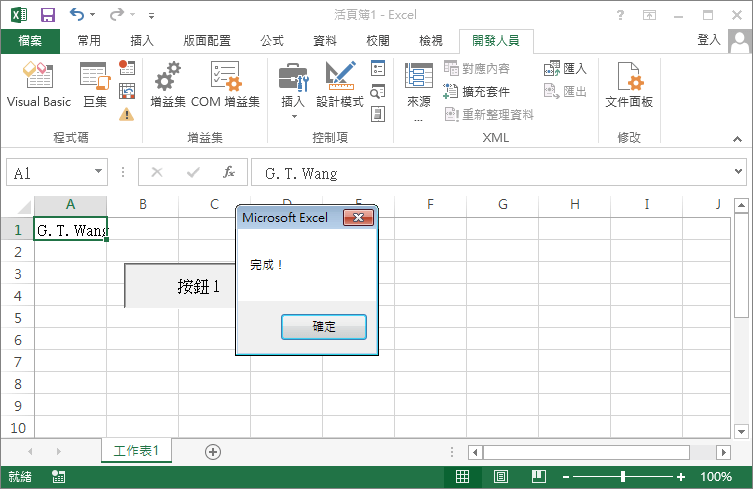Undo the last action
The image size is (753, 489).
point(77,15)
